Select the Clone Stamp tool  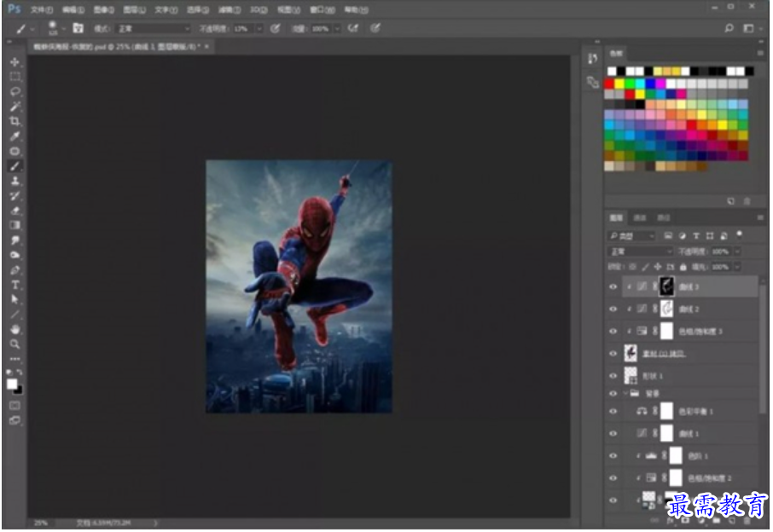pos(15,181)
